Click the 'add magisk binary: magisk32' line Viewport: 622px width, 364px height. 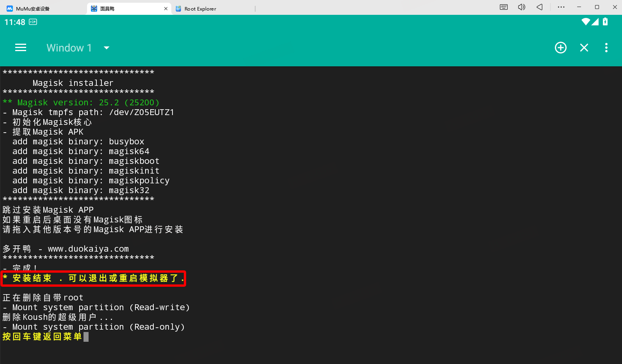[x=81, y=190]
